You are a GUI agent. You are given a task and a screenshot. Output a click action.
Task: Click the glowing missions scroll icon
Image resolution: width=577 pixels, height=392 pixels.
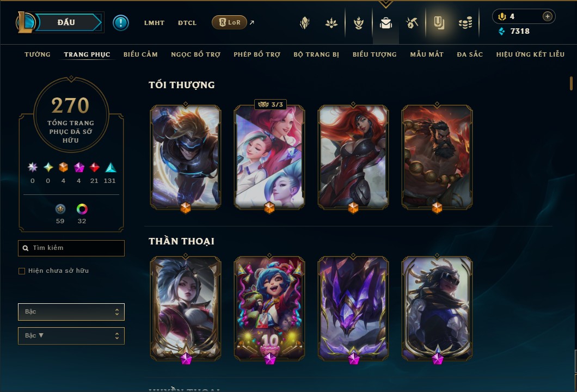tap(439, 23)
